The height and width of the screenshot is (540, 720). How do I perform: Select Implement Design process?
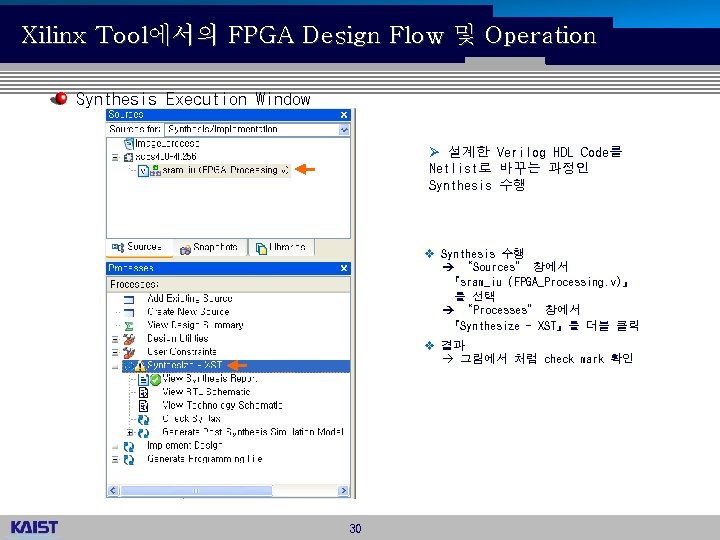tap(185, 445)
